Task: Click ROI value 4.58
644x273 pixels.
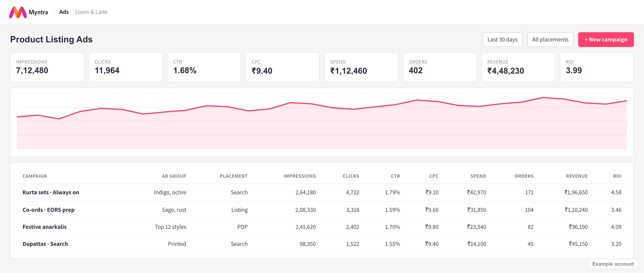Action: (x=616, y=192)
